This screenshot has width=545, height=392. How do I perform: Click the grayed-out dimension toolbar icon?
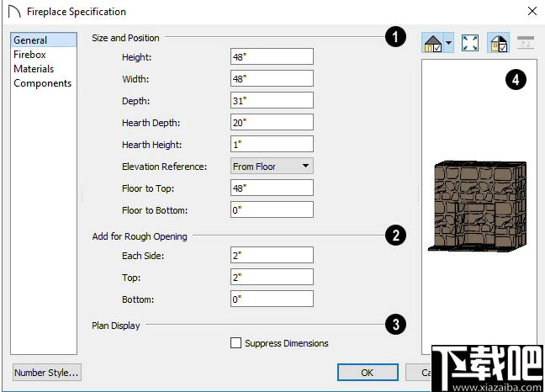click(526, 42)
